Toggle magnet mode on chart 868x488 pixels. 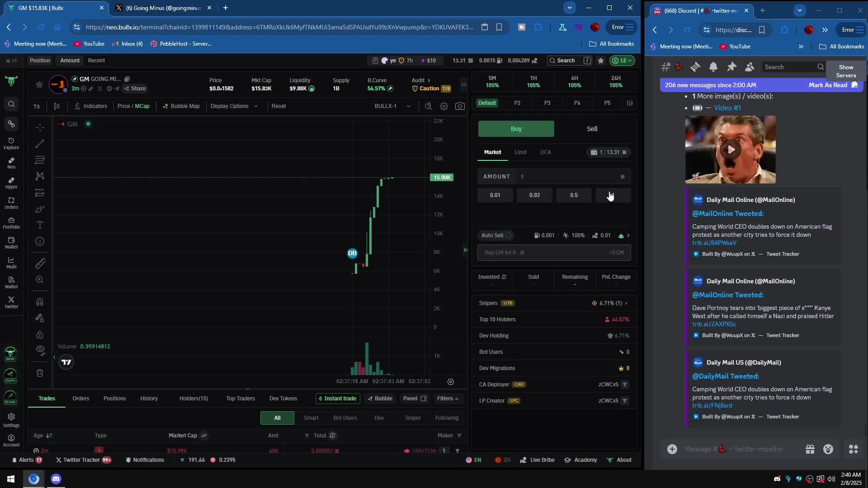(x=40, y=301)
